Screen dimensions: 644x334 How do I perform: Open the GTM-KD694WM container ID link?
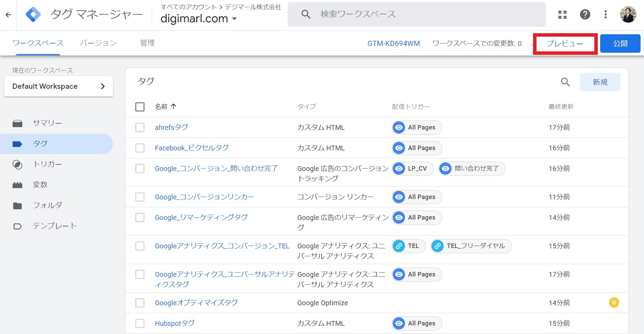[x=394, y=44]
